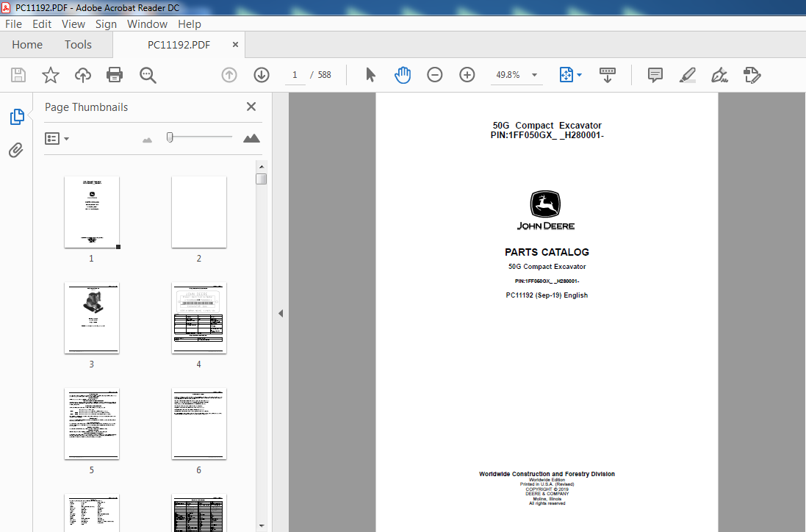Activate the Hand pan tool
The width and height of the screenshot is (806, 532).
(403, 75)
